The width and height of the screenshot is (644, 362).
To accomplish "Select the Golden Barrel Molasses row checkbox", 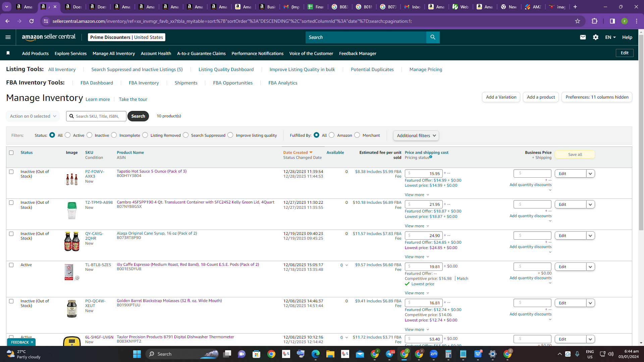I will click(11, 301).
